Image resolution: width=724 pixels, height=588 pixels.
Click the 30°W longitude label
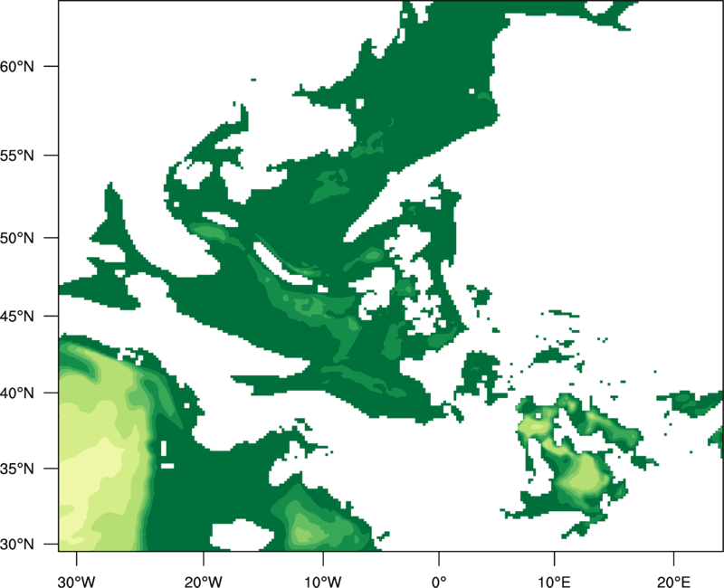tap(77, 582)
